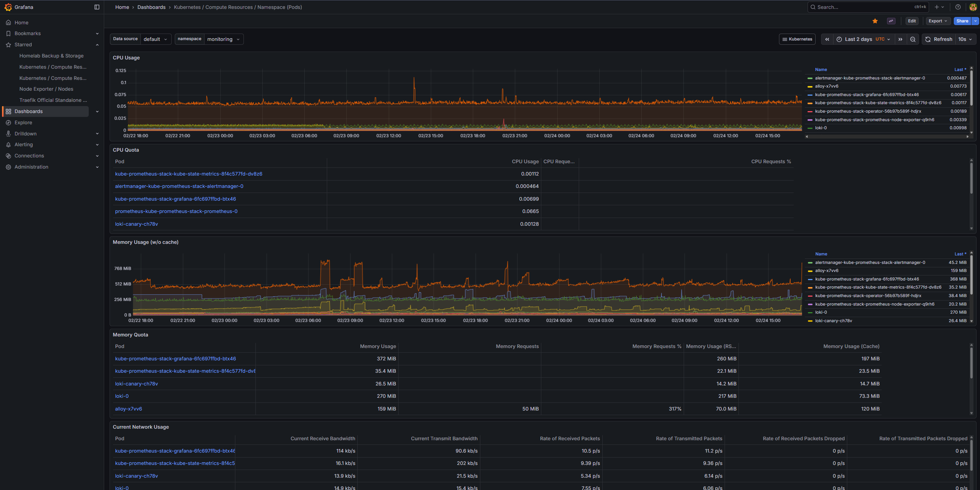Zoom out the time range with magnifier icon
The width and height of the screenshot is (980, 490).
[913, 39]
